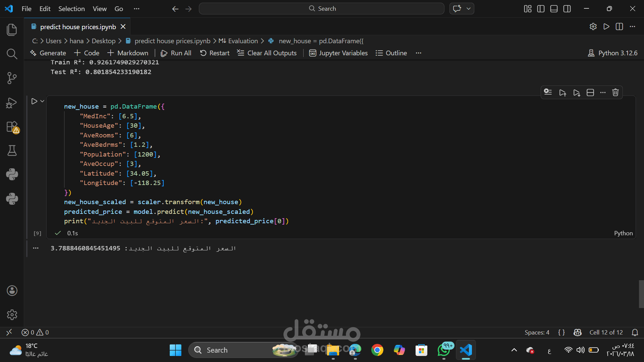
Task: Expand the cell output ellipsis actions
Action: click(x=36, y=248)
